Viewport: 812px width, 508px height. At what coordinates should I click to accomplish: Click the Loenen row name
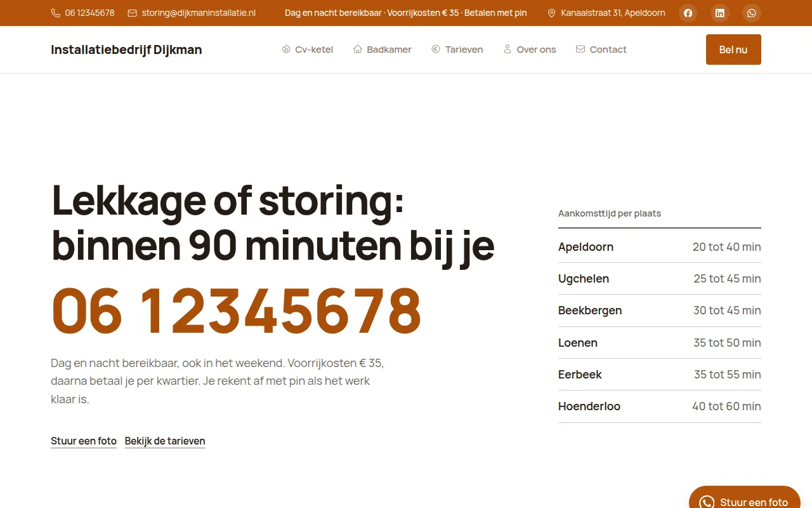click(x=578, y=343)
